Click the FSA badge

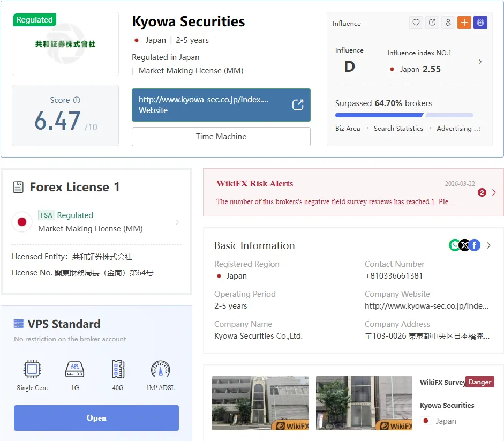(46, 215)
